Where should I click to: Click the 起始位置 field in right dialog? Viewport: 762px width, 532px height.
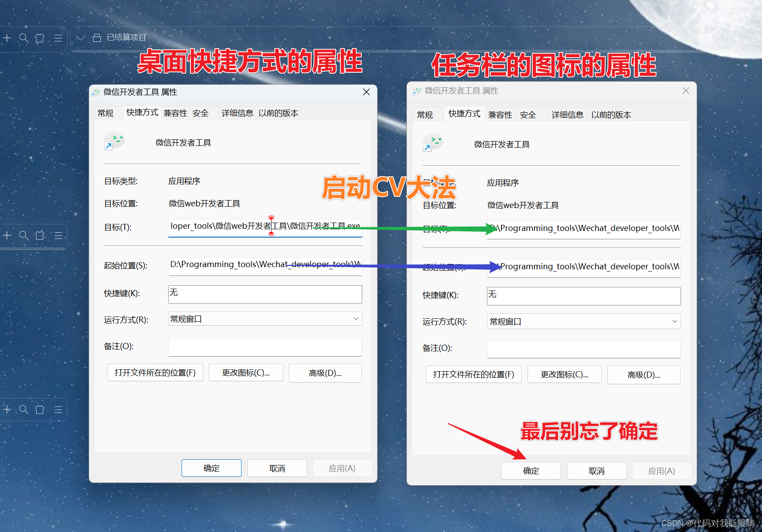click(x=584, y=268)
